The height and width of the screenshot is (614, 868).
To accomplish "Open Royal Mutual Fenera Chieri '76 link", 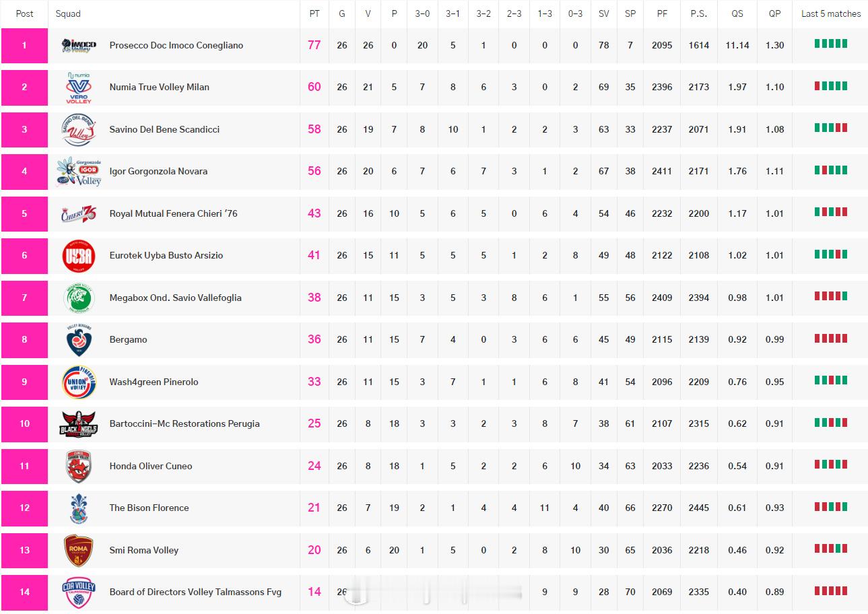I will point(174,213).
